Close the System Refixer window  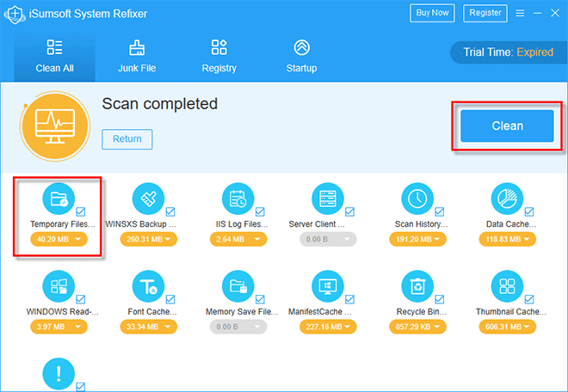555,14
